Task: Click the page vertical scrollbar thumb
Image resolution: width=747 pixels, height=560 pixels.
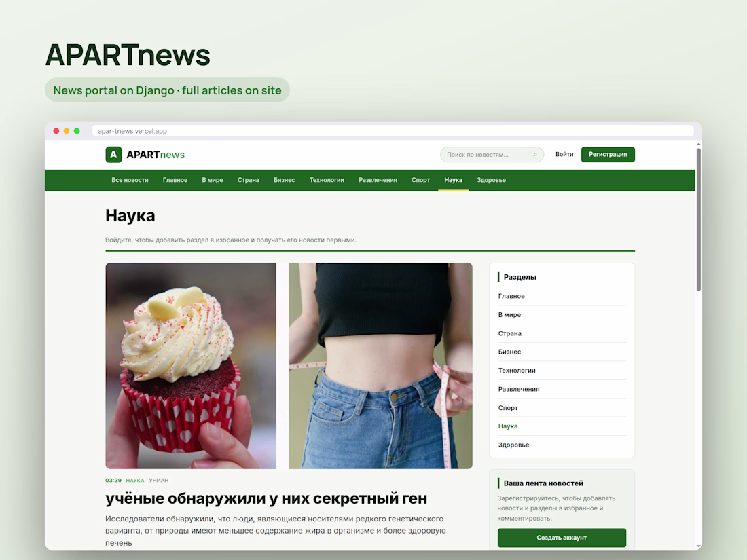Action: click(698, 219)
